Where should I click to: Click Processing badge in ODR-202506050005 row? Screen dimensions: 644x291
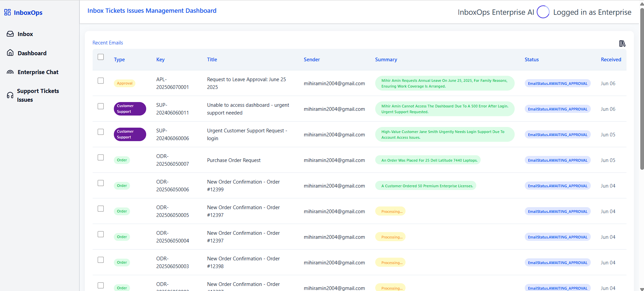(x=390, y=211)
